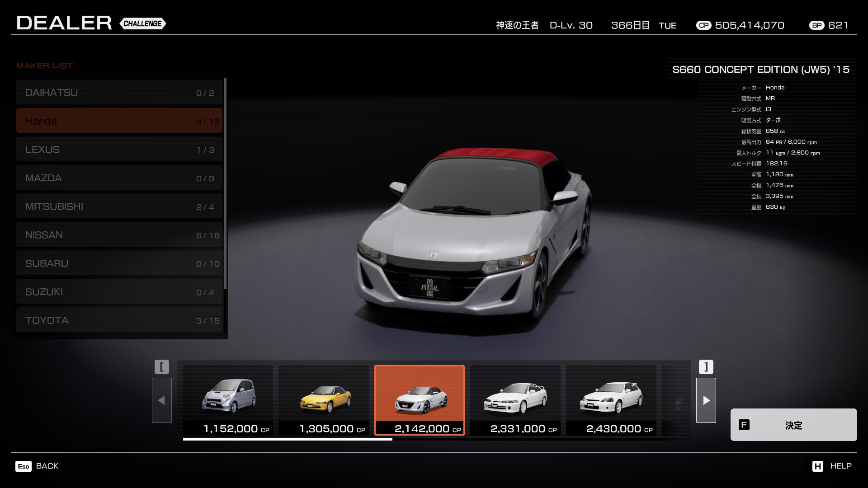The width and height of the screenshot is (868, 488).
Task: Click the Esc key icon
Action: pos(24,466)
